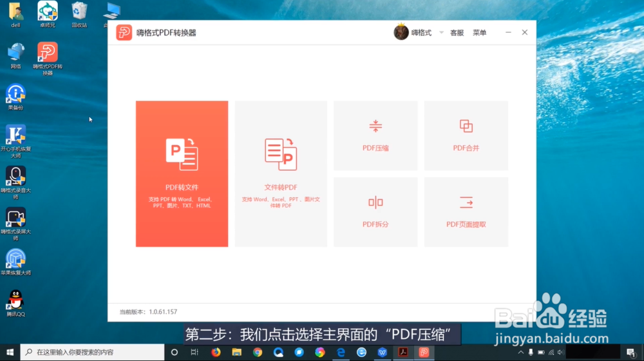
Task: Select the PDF合并 merge tool
Action: coord(466,135)
